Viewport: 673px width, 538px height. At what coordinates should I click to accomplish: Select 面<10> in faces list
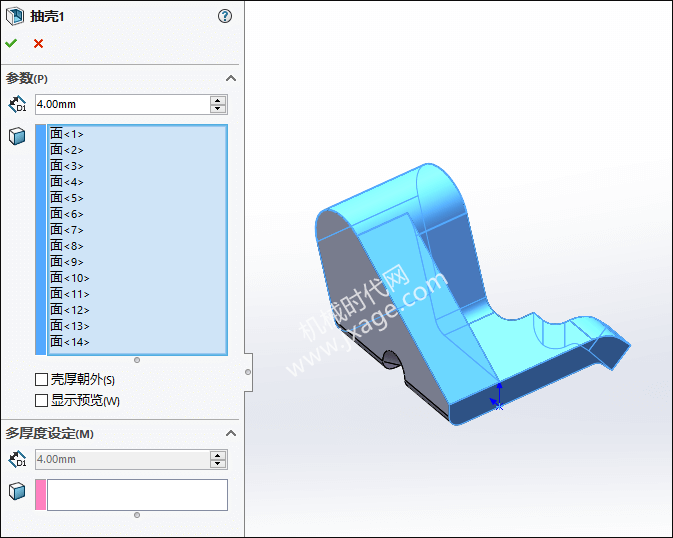pos(70,278)
